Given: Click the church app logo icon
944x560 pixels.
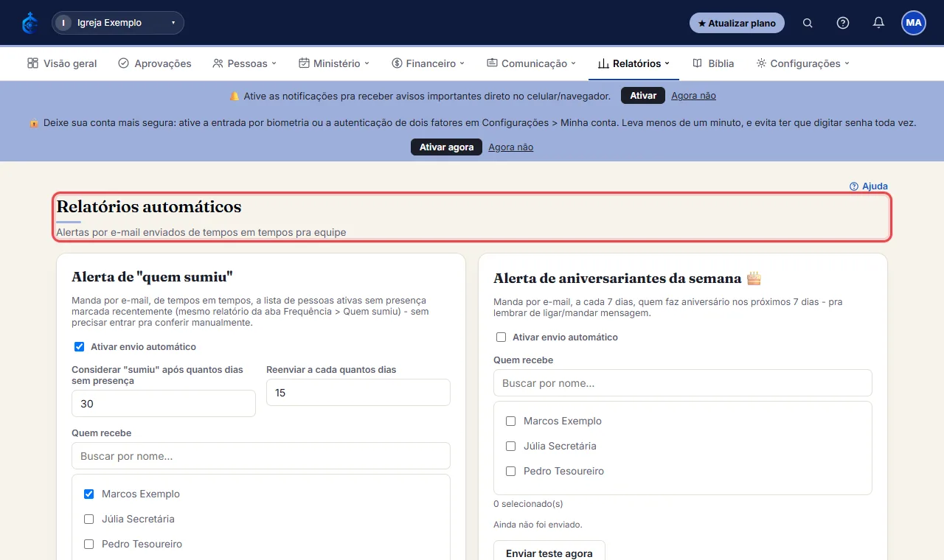Looking at the screenshot, I should [30, 23].
